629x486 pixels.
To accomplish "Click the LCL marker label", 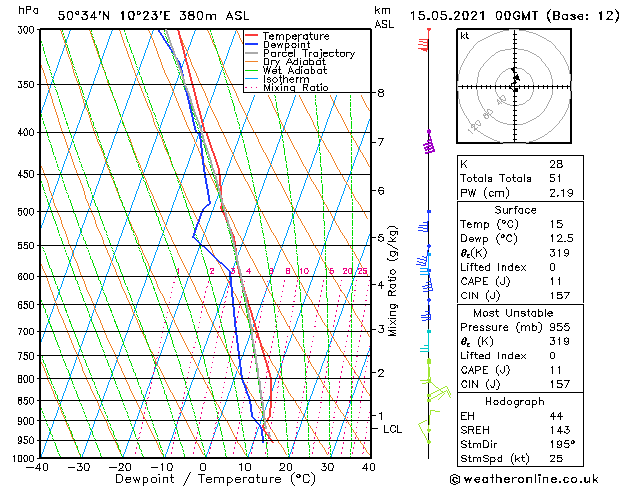I will [x=392, y=429].
